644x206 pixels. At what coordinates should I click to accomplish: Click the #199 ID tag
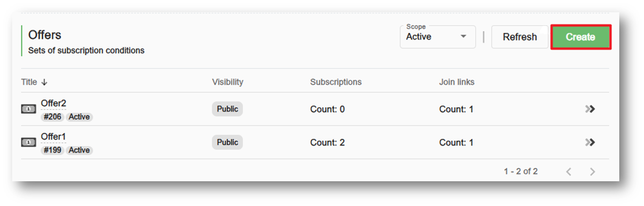coord(52,150)
